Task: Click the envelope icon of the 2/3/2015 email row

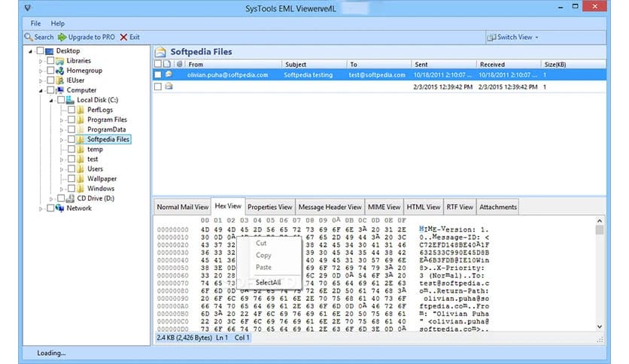Action: coord(169,86)
